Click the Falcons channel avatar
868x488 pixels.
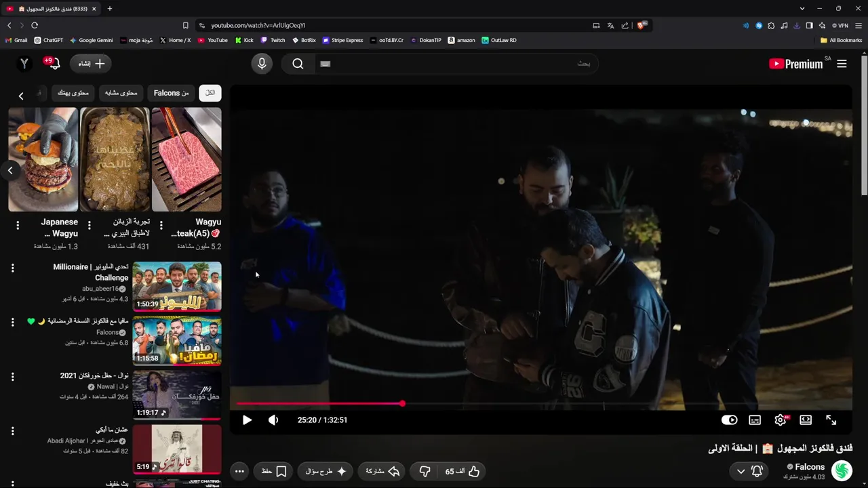[842, 470]
